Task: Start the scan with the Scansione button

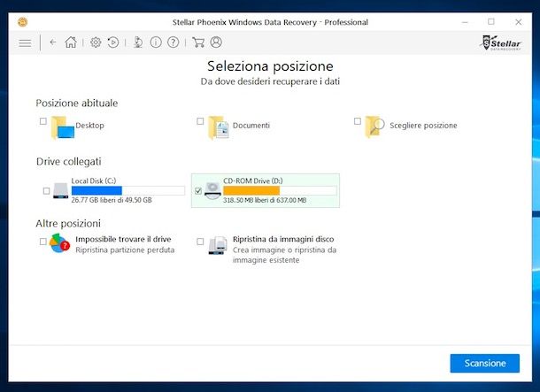Action: [x=484, y=363]
